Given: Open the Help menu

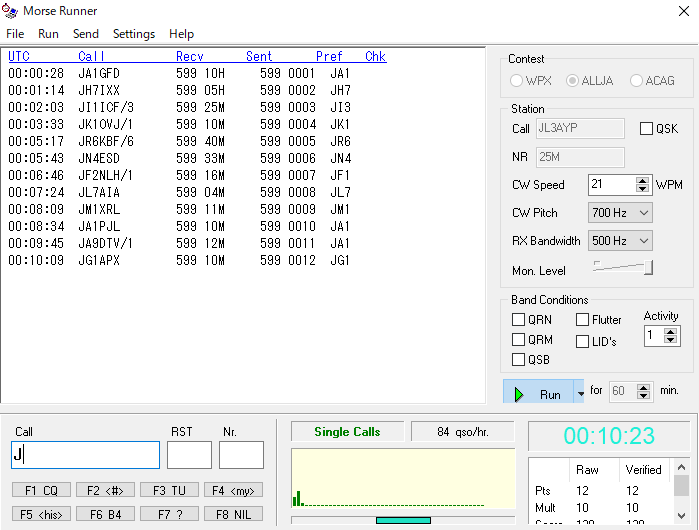Looking at the screenshot, I should [x=181, y=34].
